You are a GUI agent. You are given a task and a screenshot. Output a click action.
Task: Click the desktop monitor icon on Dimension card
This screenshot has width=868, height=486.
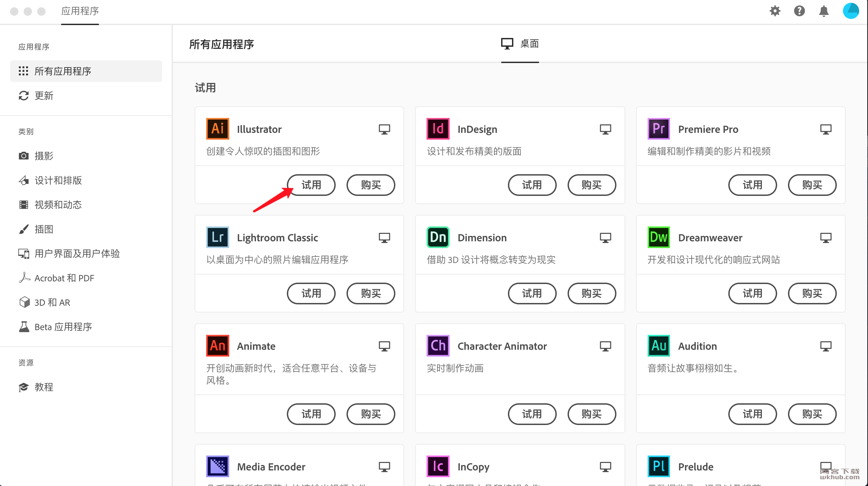[605, 238]
